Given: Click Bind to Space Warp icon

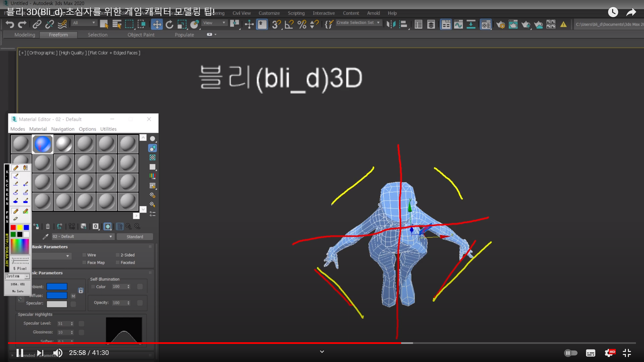Looking at the screenshot, I should (62, 24).
